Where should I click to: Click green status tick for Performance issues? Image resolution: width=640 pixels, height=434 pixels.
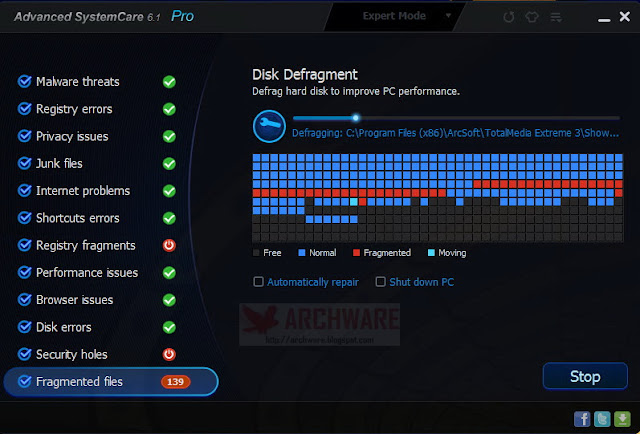(x=169, y=273)
